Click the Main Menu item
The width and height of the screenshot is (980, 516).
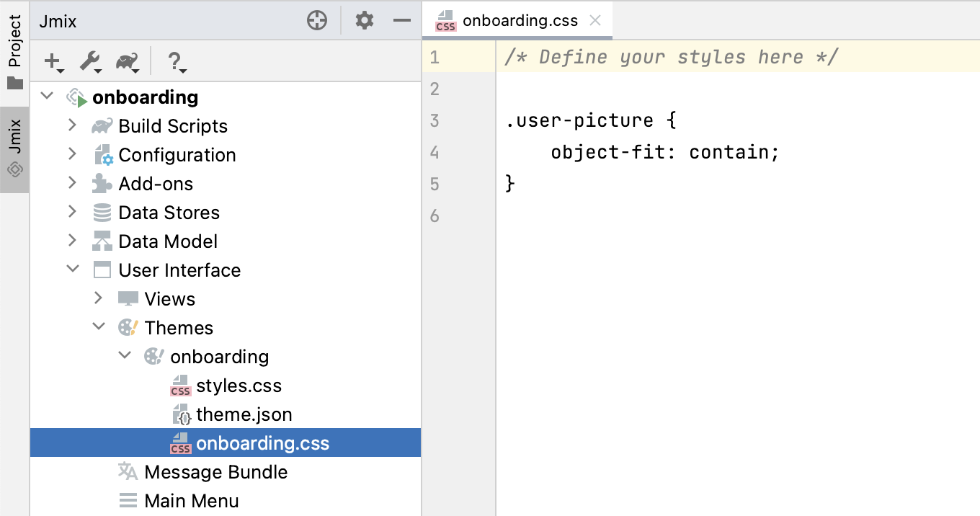point(191,501)
